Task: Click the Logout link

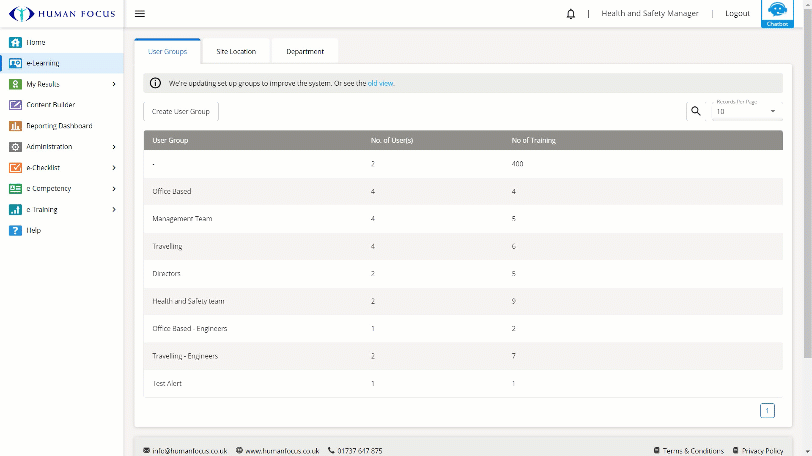Action: (737, 14)
